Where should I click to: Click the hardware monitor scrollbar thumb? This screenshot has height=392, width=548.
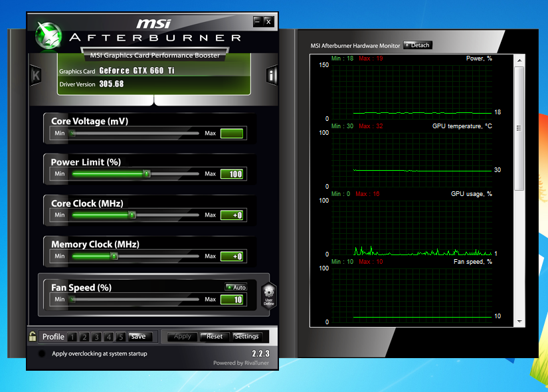click(x=519, y=128)
